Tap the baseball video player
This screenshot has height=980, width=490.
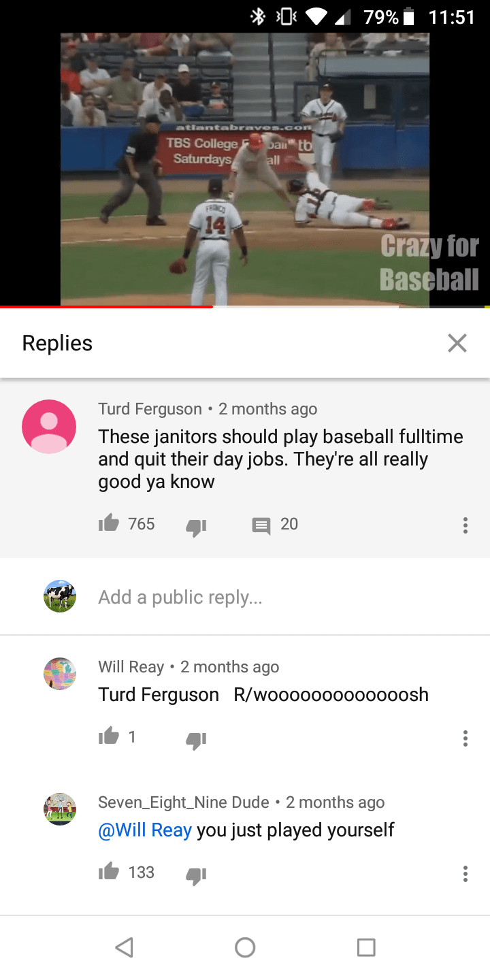[x=245, y=169]
